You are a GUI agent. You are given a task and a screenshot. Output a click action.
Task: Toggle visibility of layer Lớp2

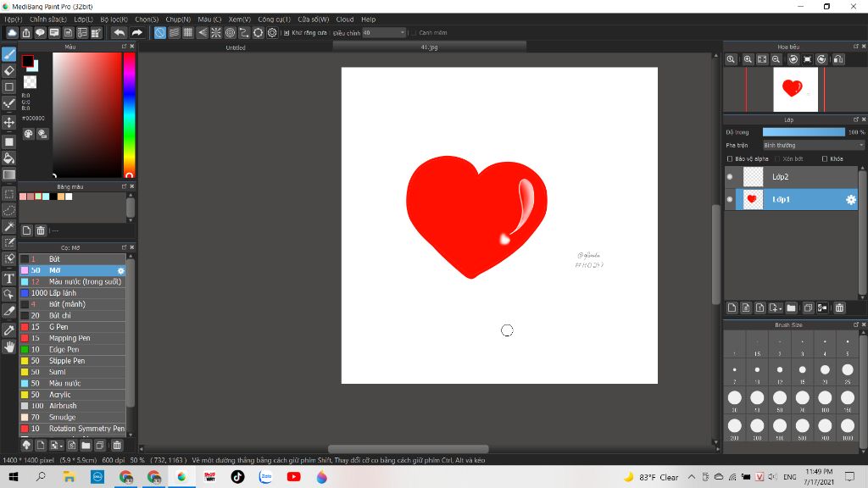pos(729,175)
